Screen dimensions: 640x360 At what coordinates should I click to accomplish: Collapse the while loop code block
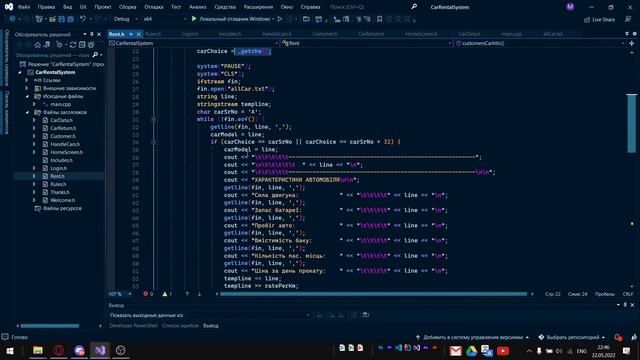pos(153,120)
